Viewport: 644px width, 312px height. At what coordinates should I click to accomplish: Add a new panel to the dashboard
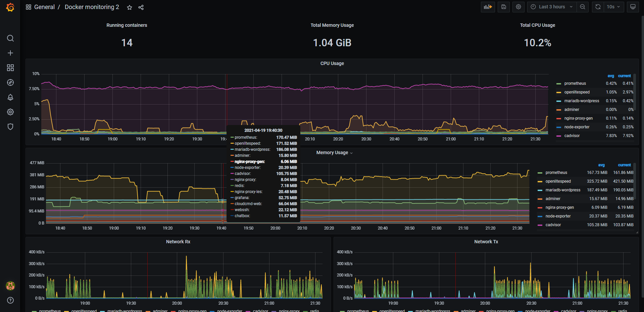(488, 7)
